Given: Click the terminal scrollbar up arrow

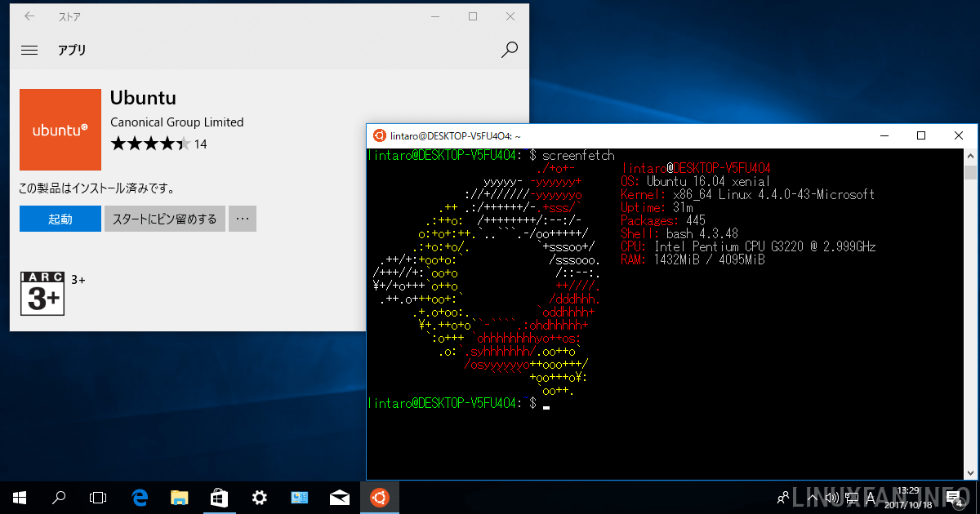Looking at the screenshot, I should 970,155.
